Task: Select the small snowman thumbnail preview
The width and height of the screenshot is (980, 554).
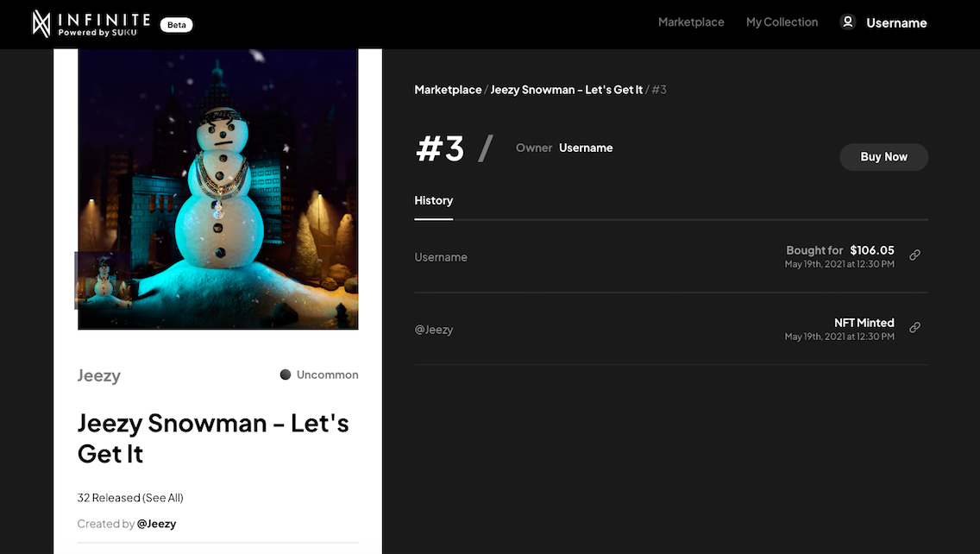Action: pos(104,280)
